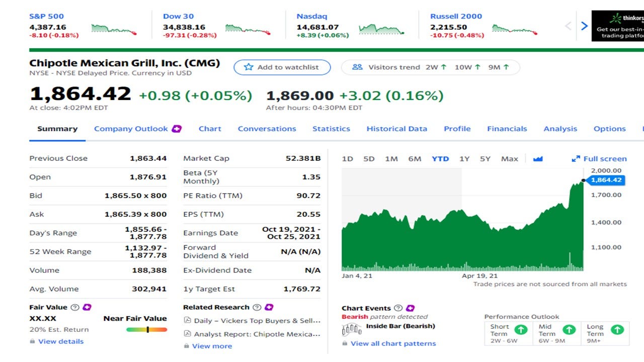Click the purple premium badge on Company Outlook
The width and height of the screenshot is (644, 362).
pyautogui.click(x=177, y=129)
